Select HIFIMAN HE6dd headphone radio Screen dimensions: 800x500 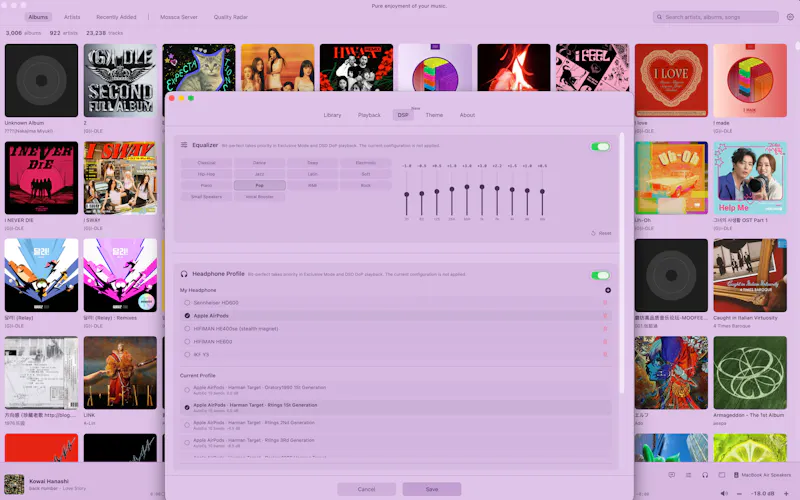[x=187, y=342]
